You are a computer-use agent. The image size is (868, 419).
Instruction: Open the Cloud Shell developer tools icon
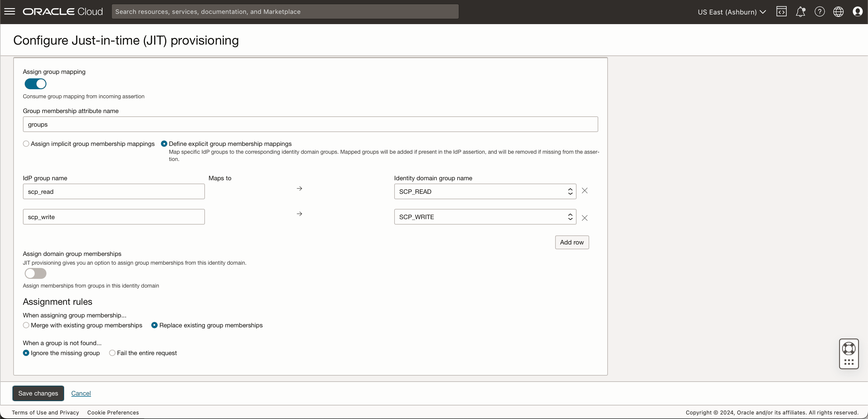pyautogui.click(x=782, y=11)
